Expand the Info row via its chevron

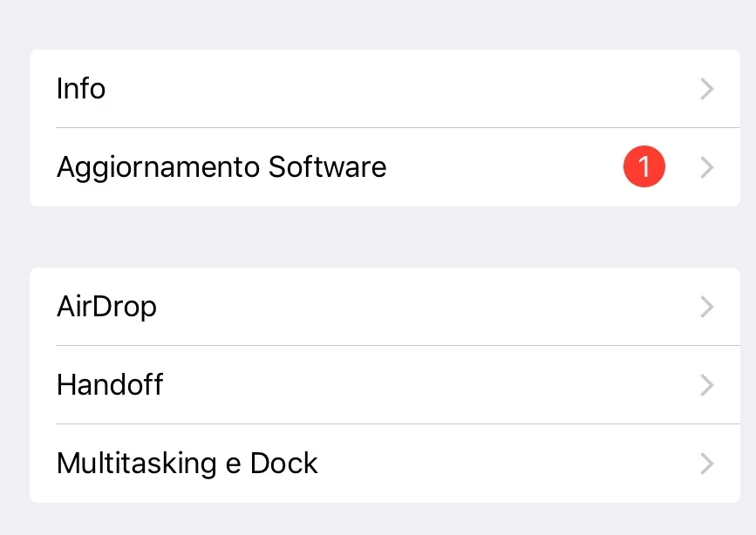point(706,88)
